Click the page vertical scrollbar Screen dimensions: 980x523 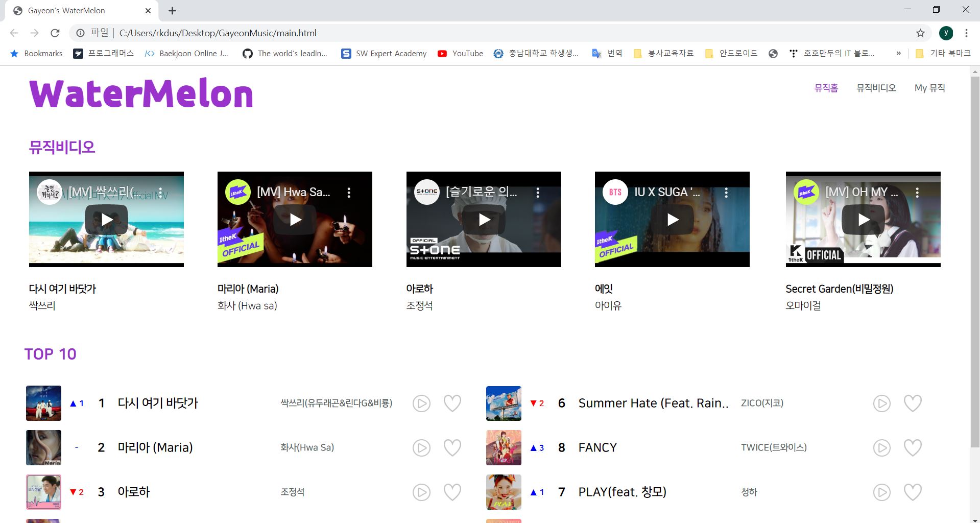[974, 255]
